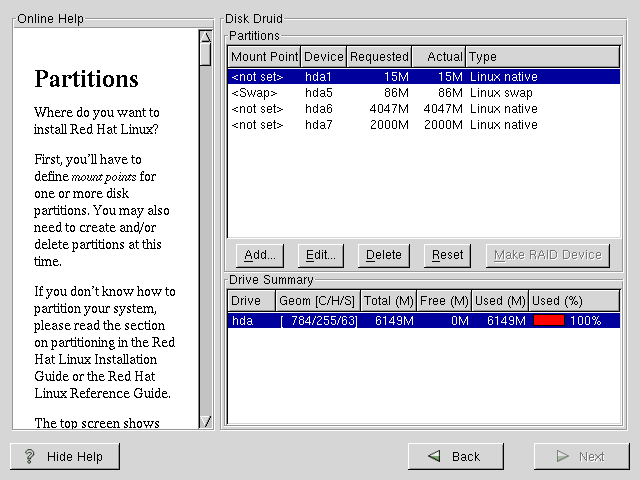Sort by Mount Point column header
The image size is (640, 480).
tap(264, 57)
